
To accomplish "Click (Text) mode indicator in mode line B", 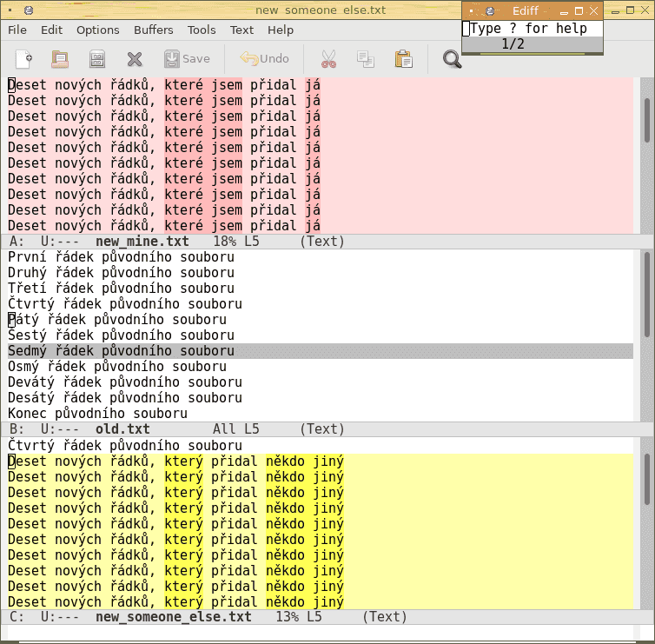I will tap(322, 429).
